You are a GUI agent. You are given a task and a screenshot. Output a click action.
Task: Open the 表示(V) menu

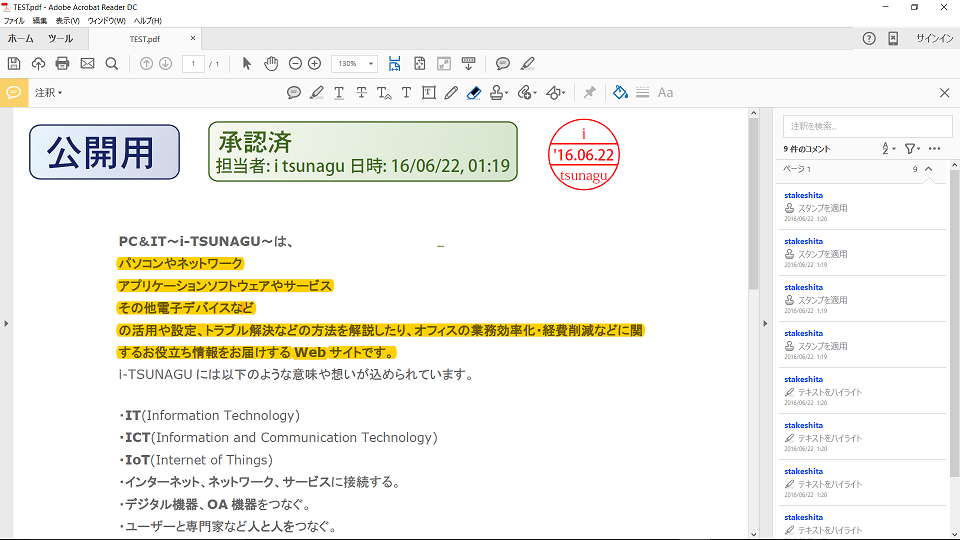[x=67, y=21]
